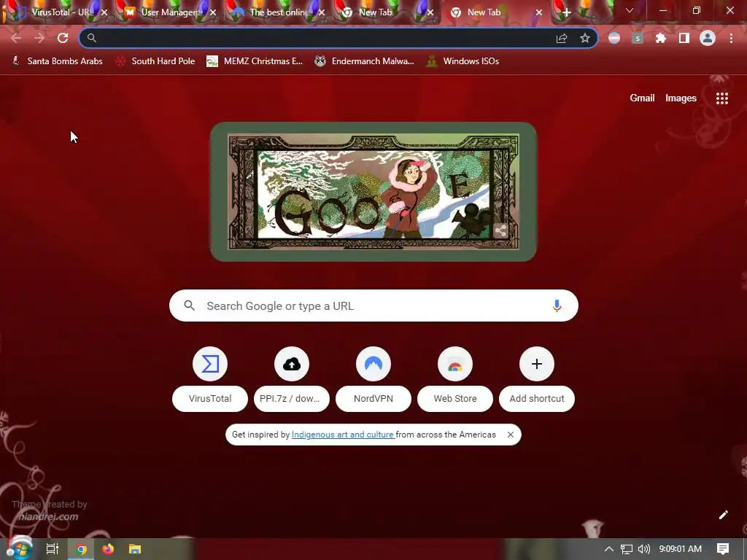Open Task View on the taskbar

tap(53, 549)
